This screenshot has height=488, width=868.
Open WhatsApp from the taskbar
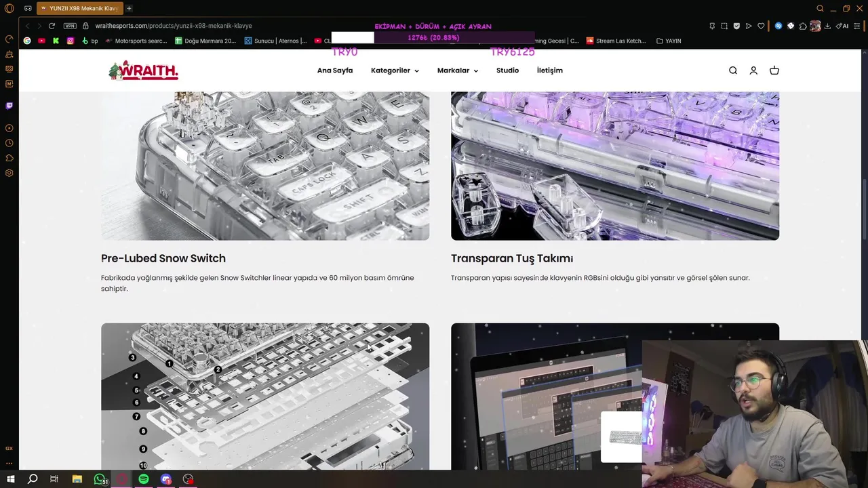tap(100, 479)
